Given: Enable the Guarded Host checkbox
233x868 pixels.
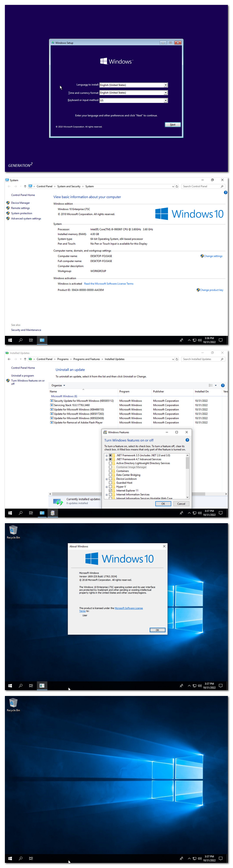Looking at the screenshot, I should [110, 483].
